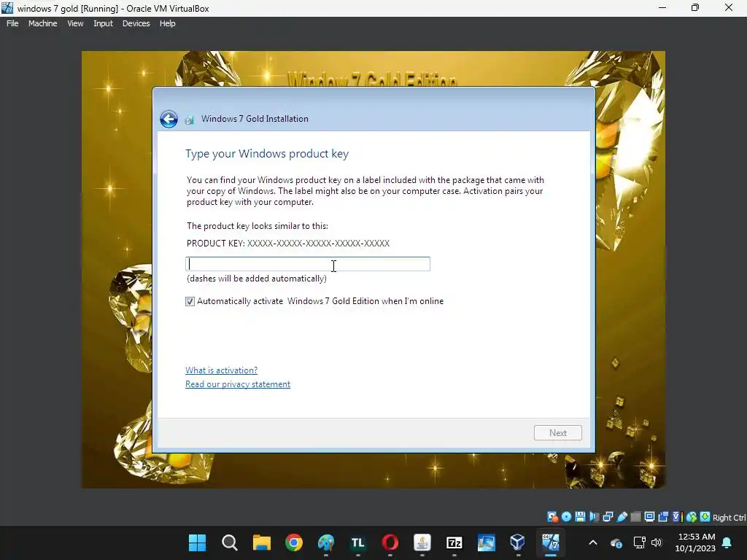Click the dashes will be added automatically note
Screen dimensions: 747x560
point(257,279)
